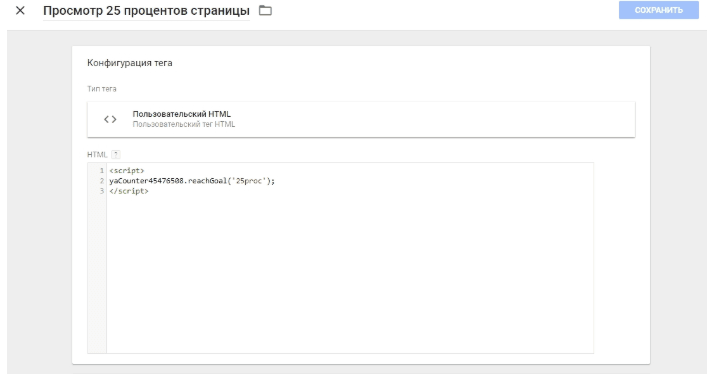713x380 pixels.
Task: Click the folder icon next to the tag name
Action: tap(265, 10)
